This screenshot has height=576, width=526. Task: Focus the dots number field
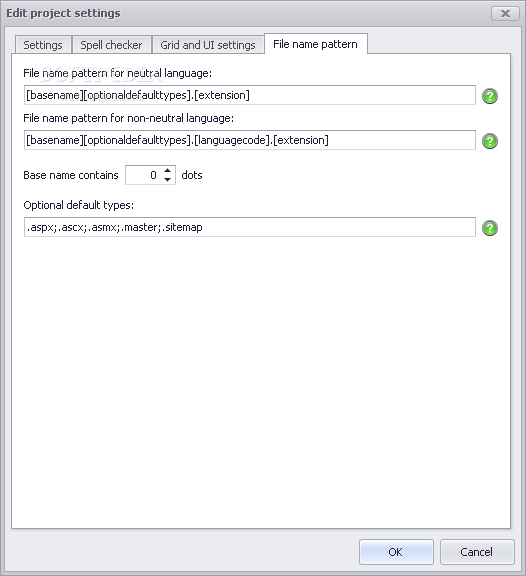point(144,175)
